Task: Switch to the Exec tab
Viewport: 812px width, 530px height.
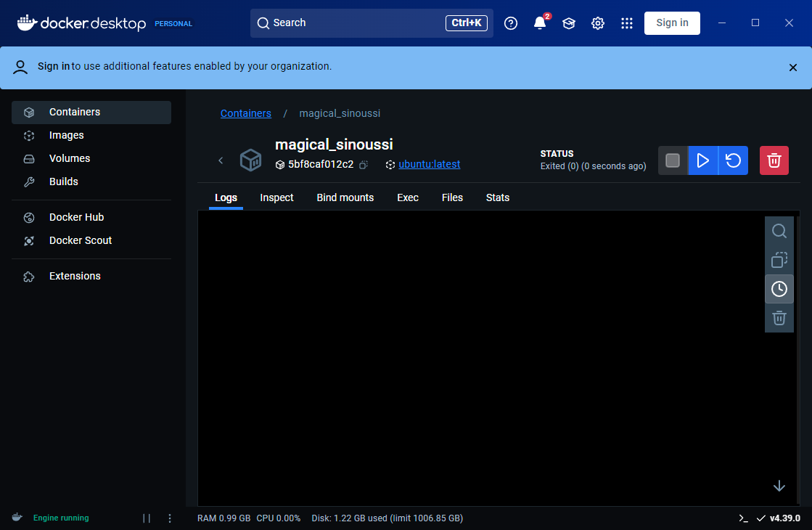Action: tap(408, 198)
